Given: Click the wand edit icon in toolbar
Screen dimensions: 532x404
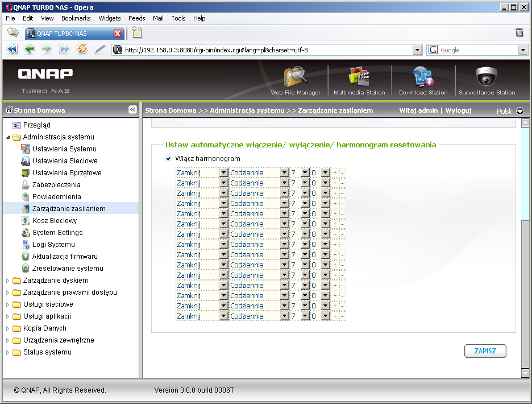Looking at the screenshot, I should pyautogui.click(x=100, y=50).
